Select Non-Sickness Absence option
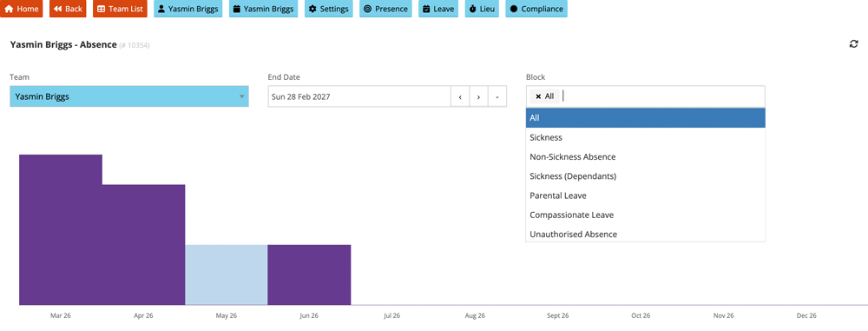Viewport: 868px width, 331px height. click(x=646, y=157)
